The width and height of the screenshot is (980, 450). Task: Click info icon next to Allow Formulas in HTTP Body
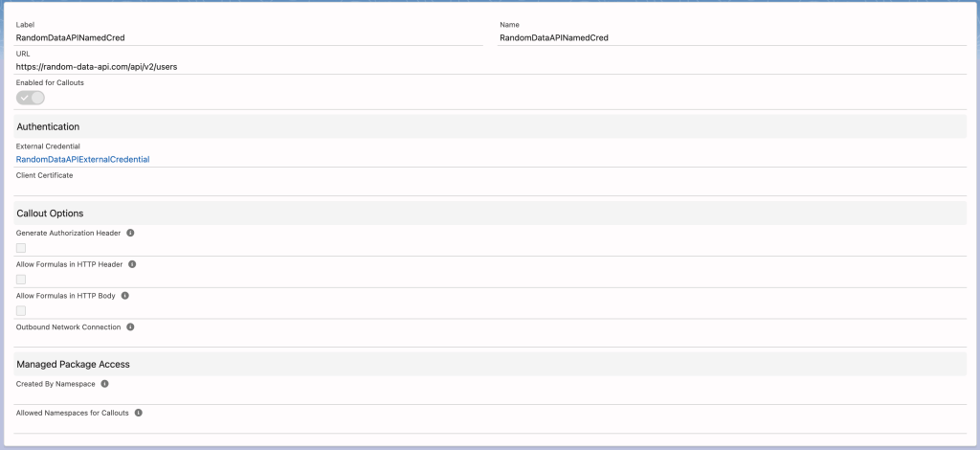coord(125,296)
